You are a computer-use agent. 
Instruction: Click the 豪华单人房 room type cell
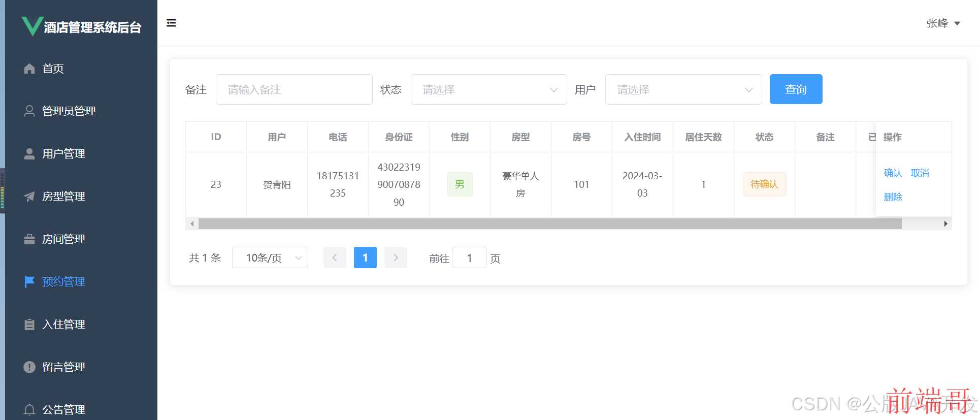(520, 185)
